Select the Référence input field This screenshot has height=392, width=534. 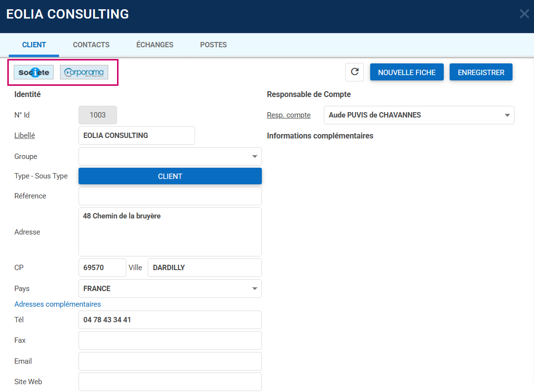pyautogui.click(x=170, y=196)
